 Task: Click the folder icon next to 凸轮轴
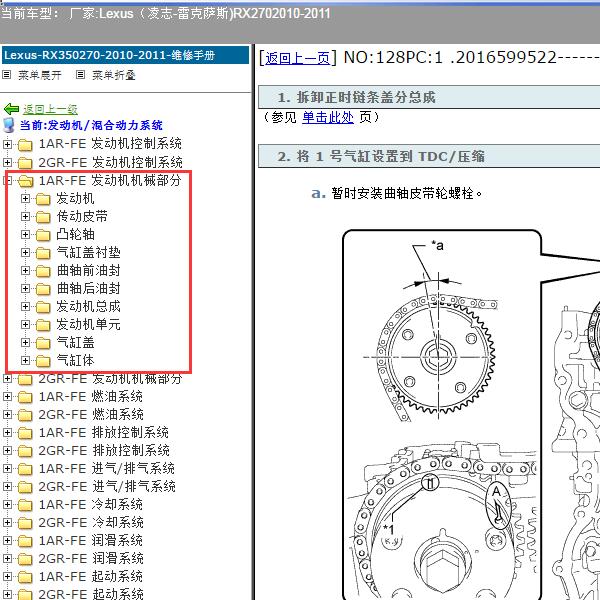click(43, 235)
